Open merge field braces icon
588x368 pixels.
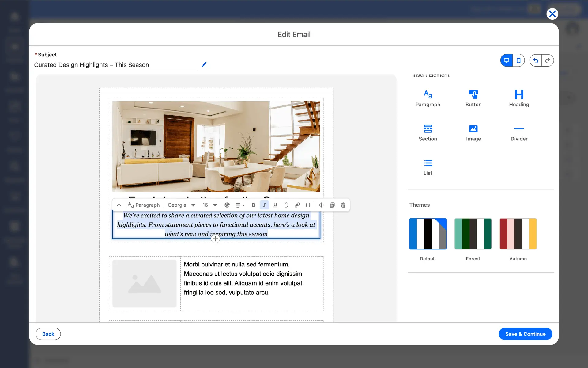click(308, 205)
